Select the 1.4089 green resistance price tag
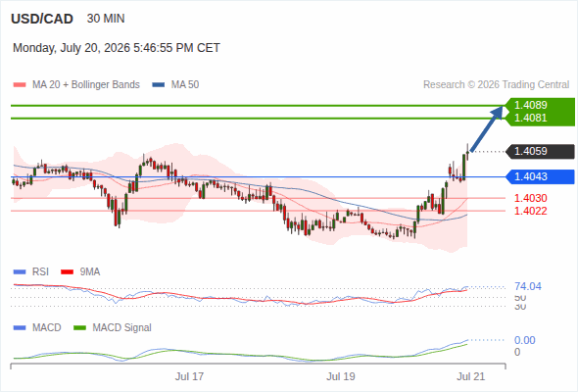This screenshot has width=578, height=392. coord(530,105)
